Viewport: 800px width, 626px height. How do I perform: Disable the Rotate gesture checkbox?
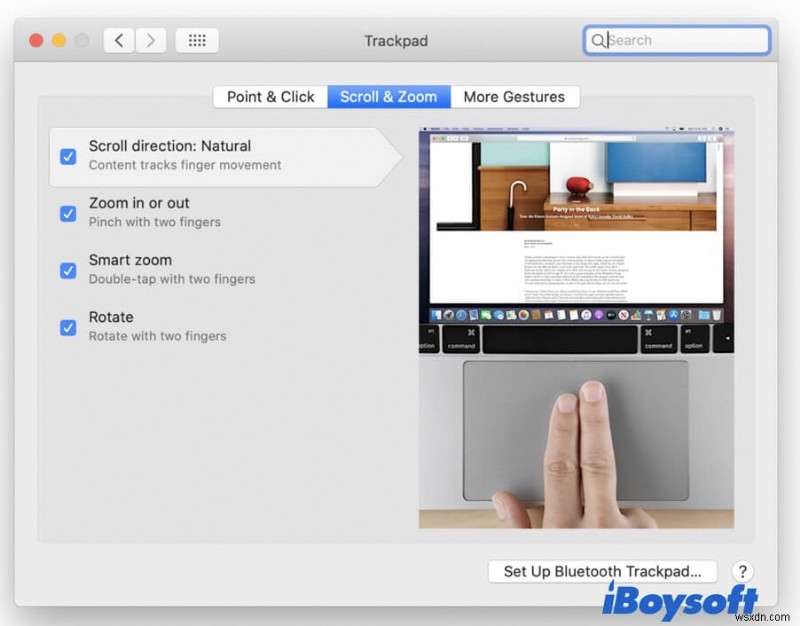coord(68,327)
